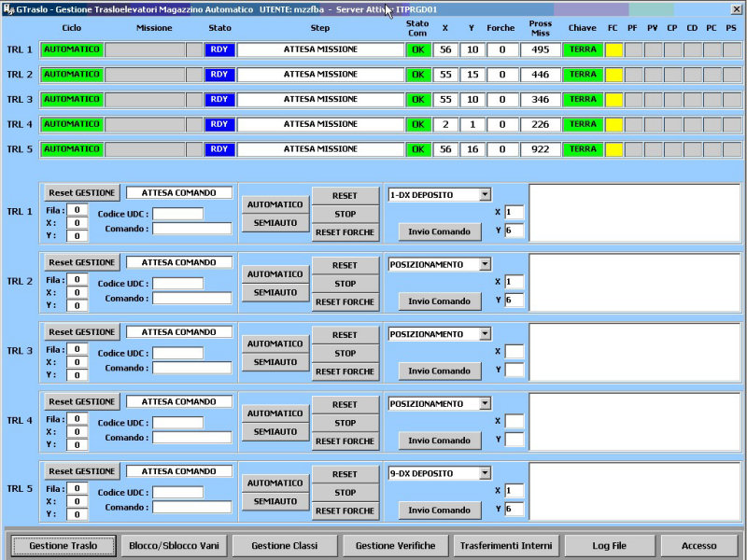
Task: Click the blue RDY status of TRL 3
Action: (219, 99)
